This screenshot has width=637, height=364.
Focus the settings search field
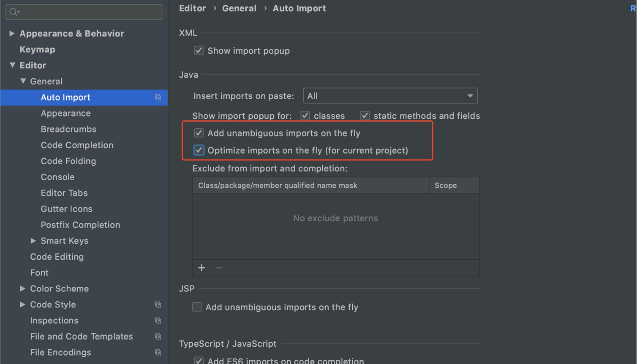(x=84, y=12)
